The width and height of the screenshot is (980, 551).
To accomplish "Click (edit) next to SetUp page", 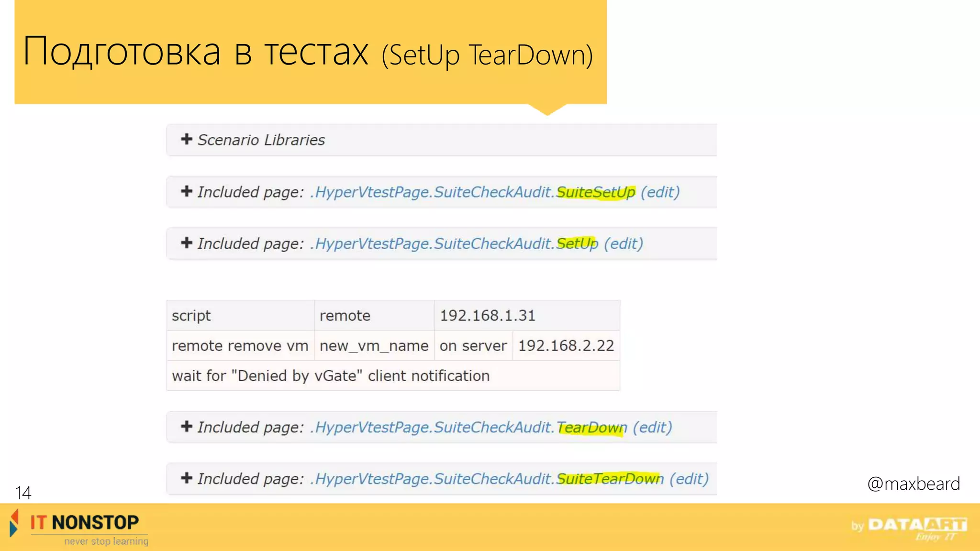I will coord(624,243).
